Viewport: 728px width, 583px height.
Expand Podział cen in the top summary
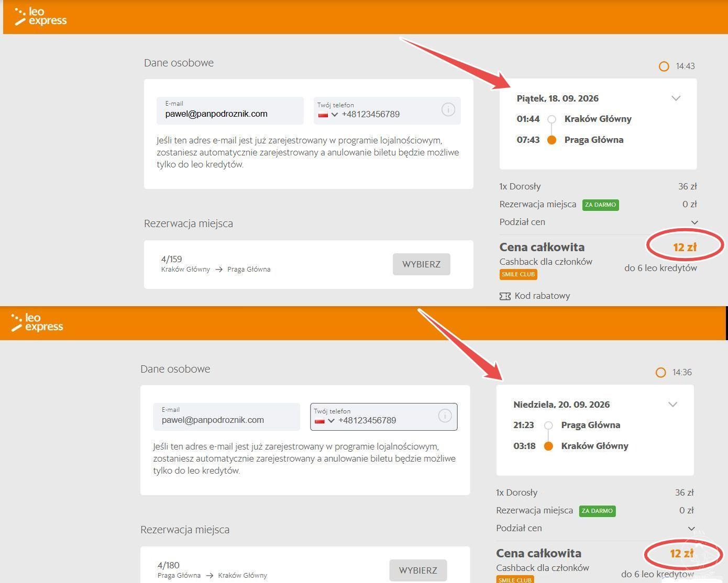(694, 222)
